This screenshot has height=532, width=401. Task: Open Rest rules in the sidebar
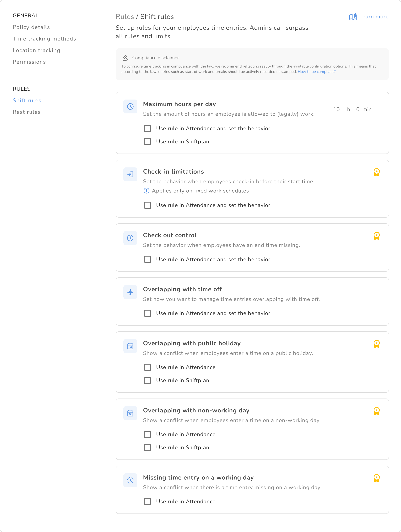point(27,112)
